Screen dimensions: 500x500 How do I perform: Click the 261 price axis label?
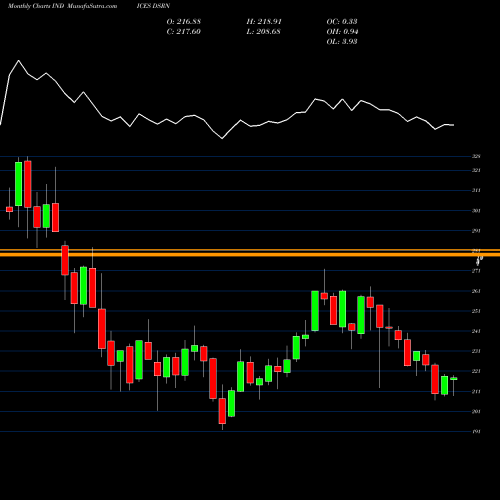pos(476,291)
